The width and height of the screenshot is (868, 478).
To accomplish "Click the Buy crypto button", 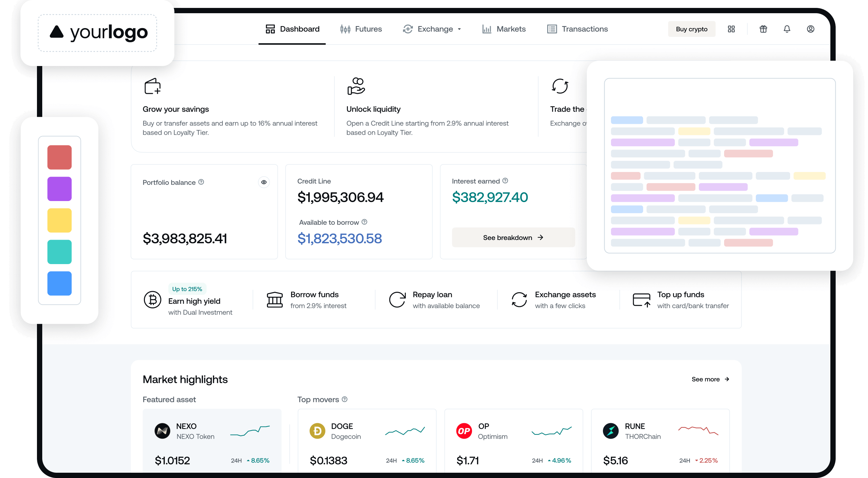I will click(x=691, y=29).
